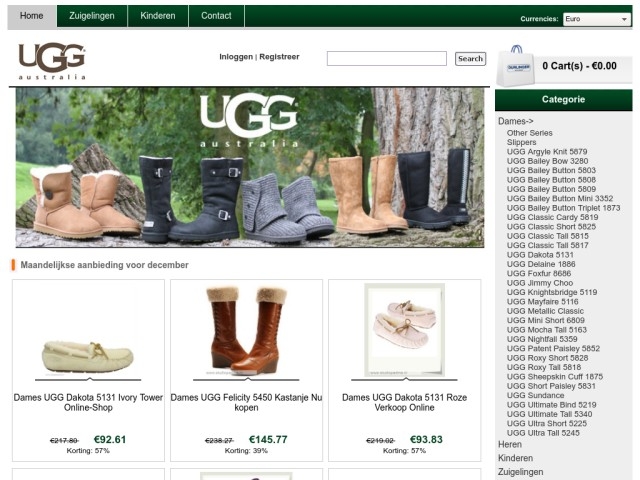Click the Search button
Viewport: 640px width, 480px height.
click(470, 59)
